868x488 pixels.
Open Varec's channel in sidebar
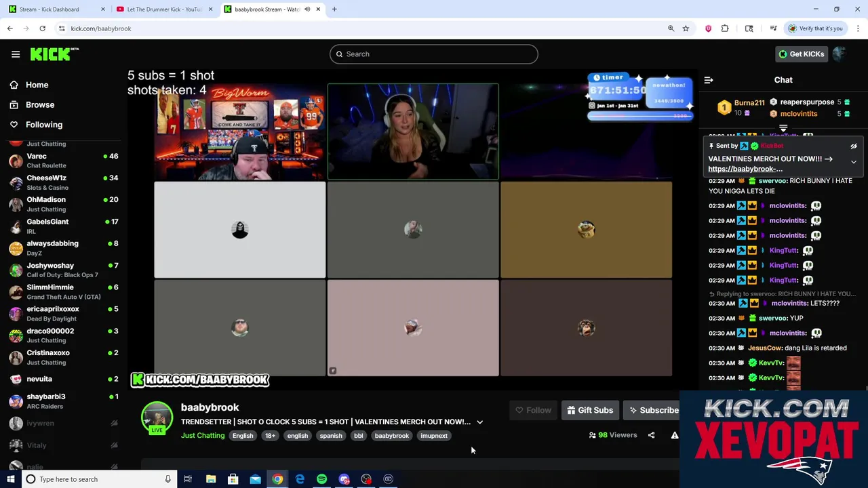(x=62, y=161)
